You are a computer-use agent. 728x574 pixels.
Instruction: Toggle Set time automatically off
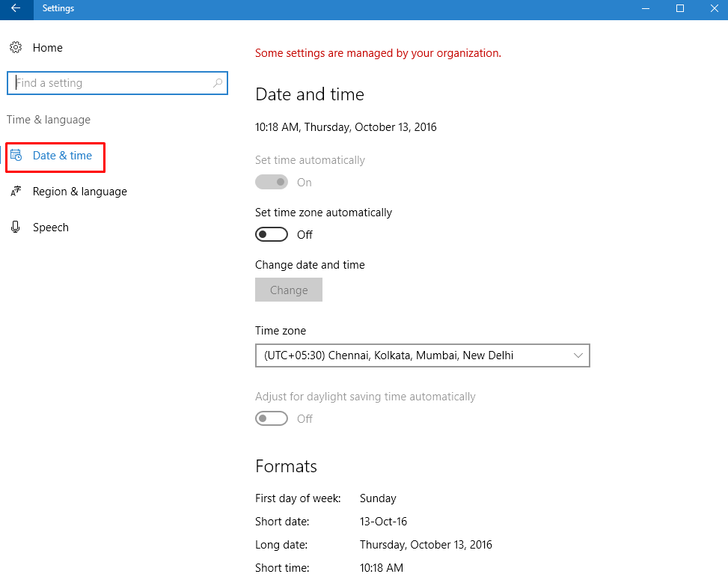[x=271, y=181]
